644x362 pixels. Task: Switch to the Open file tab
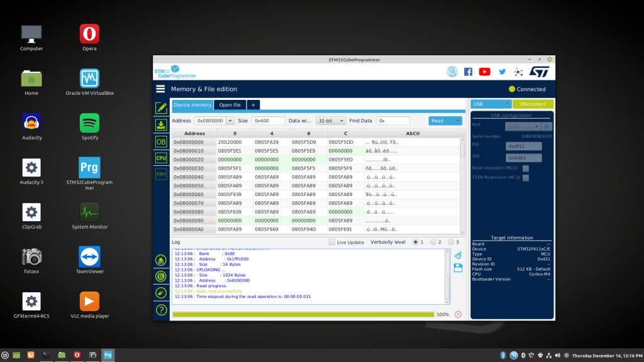(x=230, y=105)
